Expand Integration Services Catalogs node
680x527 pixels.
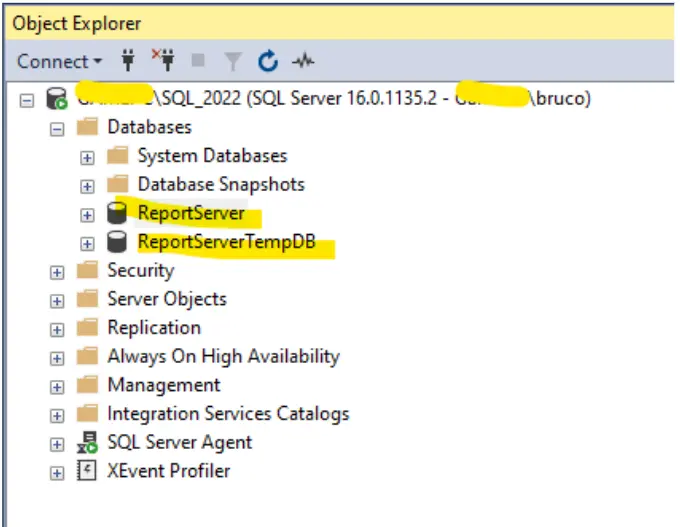pyautogui.click(x=57, y=416)
